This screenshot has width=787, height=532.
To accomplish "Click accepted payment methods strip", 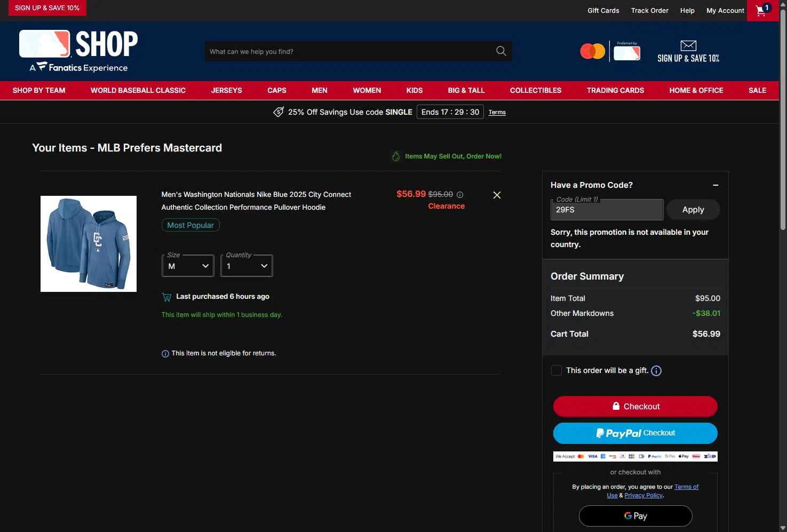I will point(635,456).
